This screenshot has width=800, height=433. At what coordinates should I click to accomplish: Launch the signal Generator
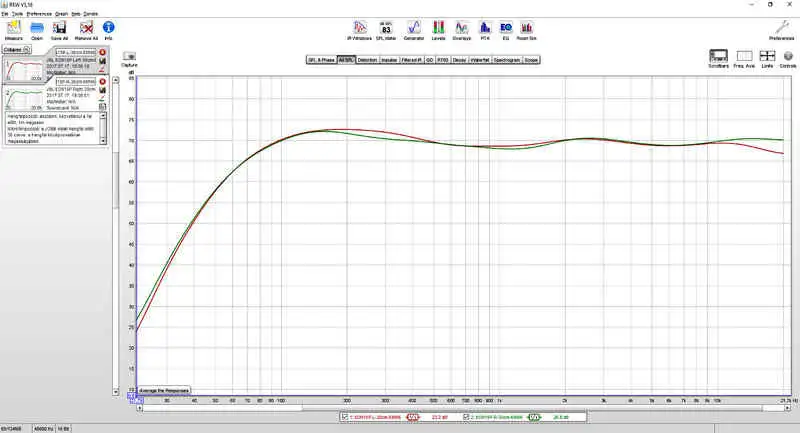click(x=413, y=29)
